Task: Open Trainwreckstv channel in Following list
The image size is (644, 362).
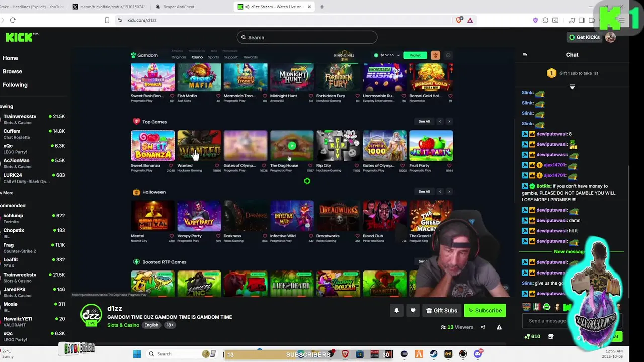Action: click(x=33, y=119)
